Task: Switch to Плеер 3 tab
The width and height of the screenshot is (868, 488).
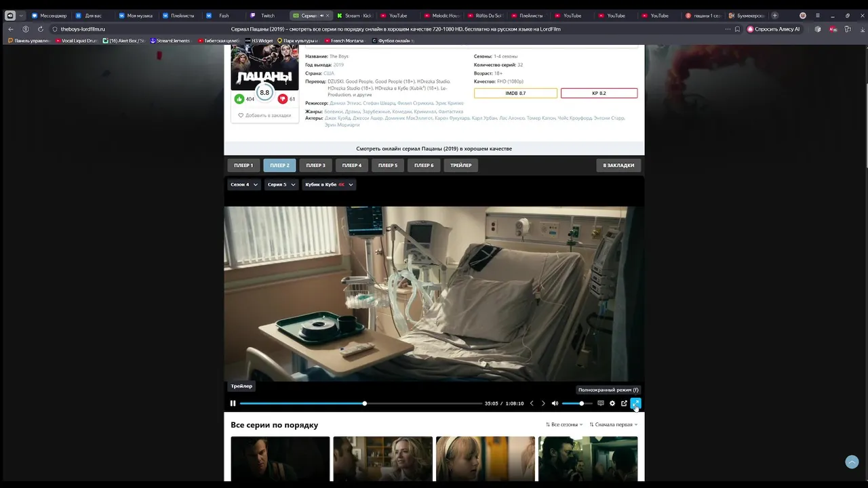Action: coord(315,165)
